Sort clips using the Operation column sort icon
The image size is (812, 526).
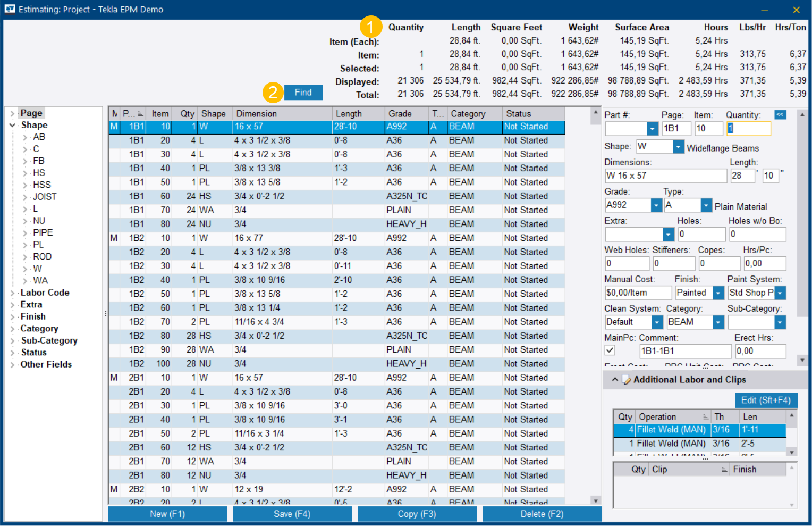click(704, 416)
